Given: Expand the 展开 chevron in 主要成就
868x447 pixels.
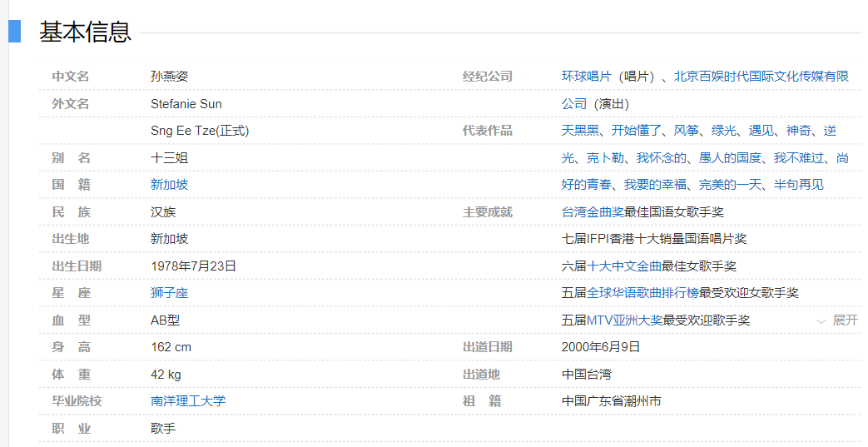Looking at the screenshot, I should pos(837,320).
